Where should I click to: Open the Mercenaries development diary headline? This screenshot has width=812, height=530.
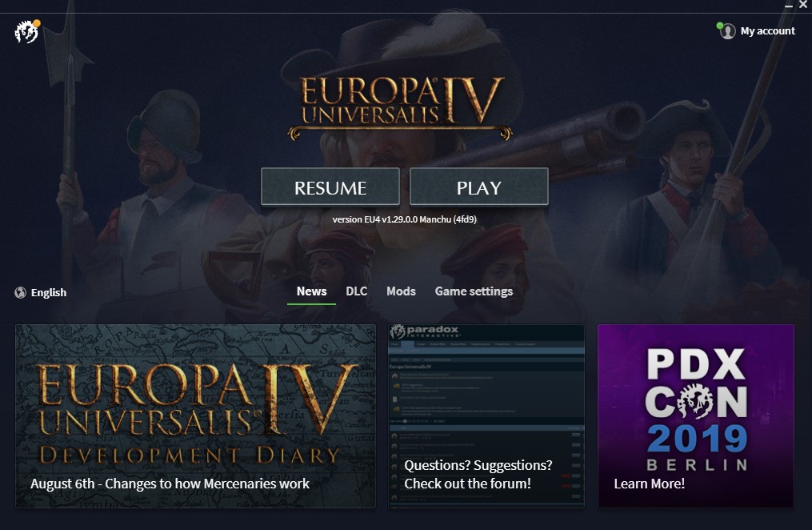click(x=170, y=484)
